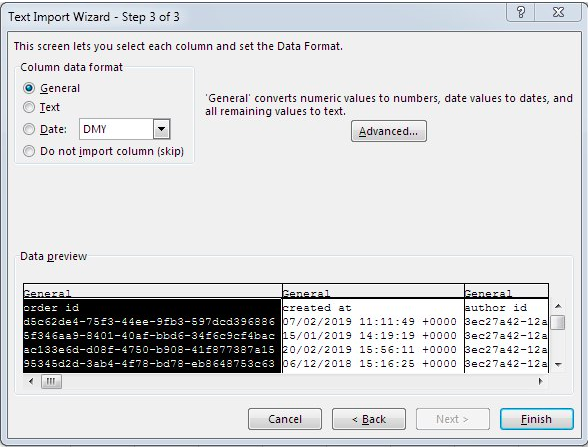Screen dimensions: 588x447
Task: Select the Text column format option
Action: pos(29,107)
